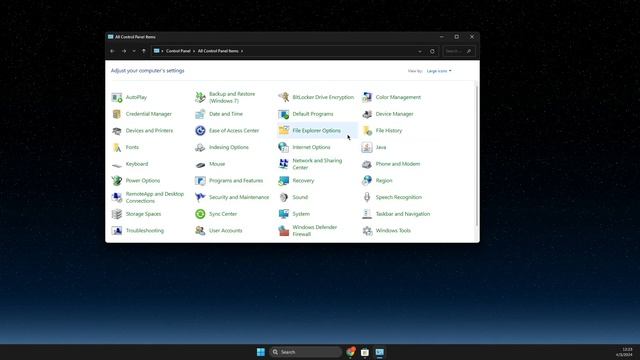The width and height of the screenshot is (640, 360).
Task: Click the BitLocker Drive Encryption icon
Action: [283, 98]
